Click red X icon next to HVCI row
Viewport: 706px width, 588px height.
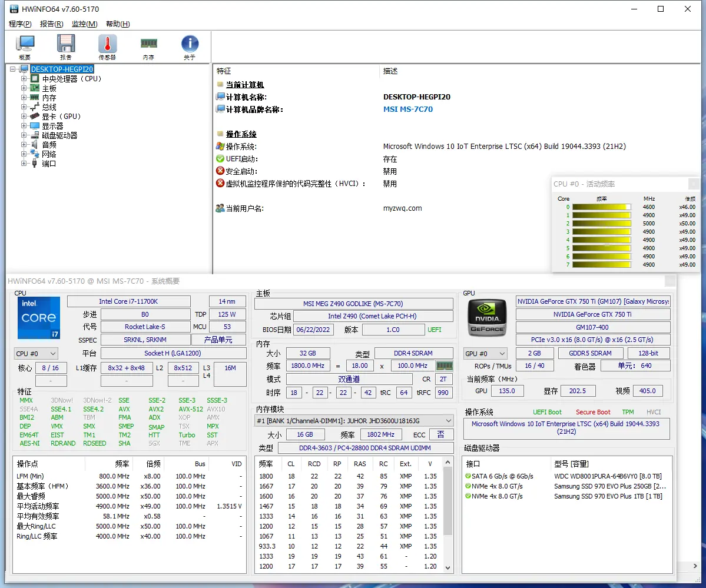(220, 183)
